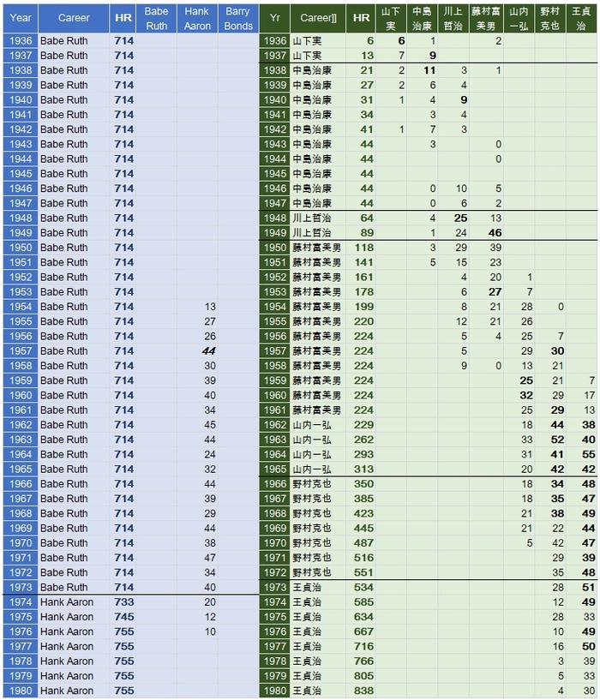Click green HR total 423
Viewport: 600px width, 700px height.
pyautogui.click(x=363, y=513)
